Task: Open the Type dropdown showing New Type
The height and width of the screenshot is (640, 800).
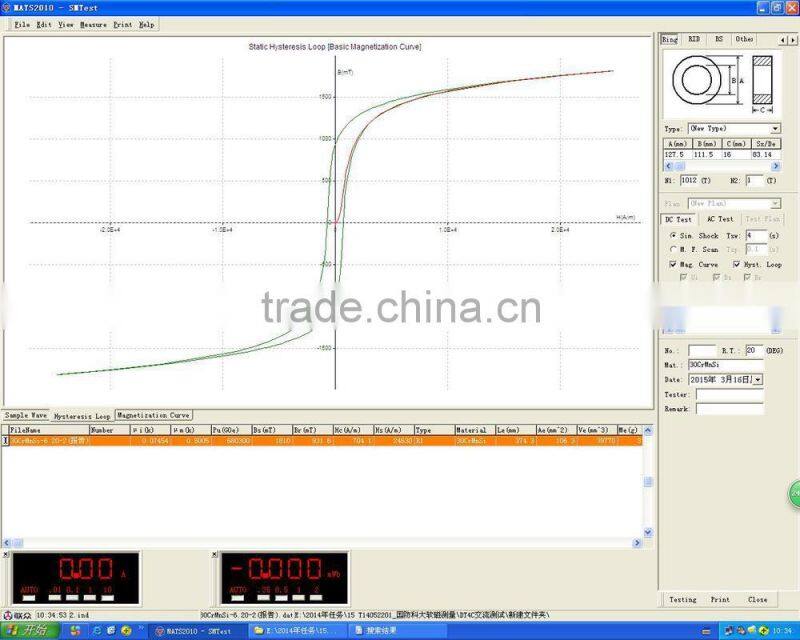Action: tap(774, 127)
